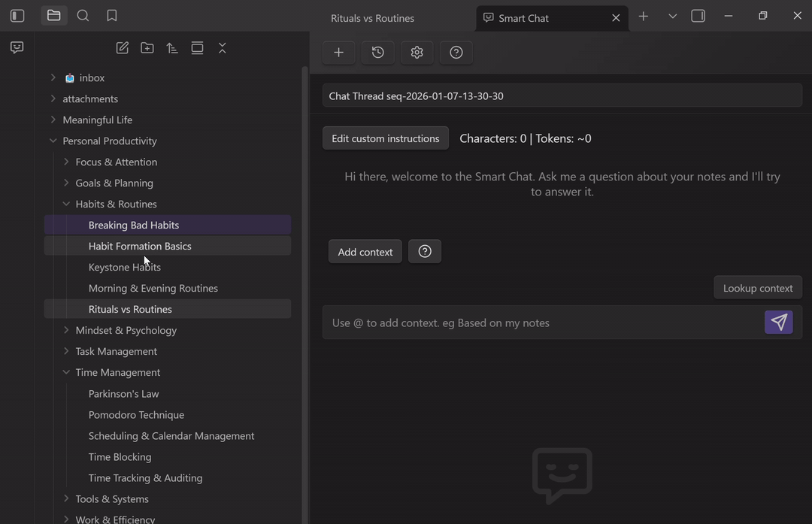
Task: Switch to Rituals vs Routines tab
Action: click(x=373, y=18)
